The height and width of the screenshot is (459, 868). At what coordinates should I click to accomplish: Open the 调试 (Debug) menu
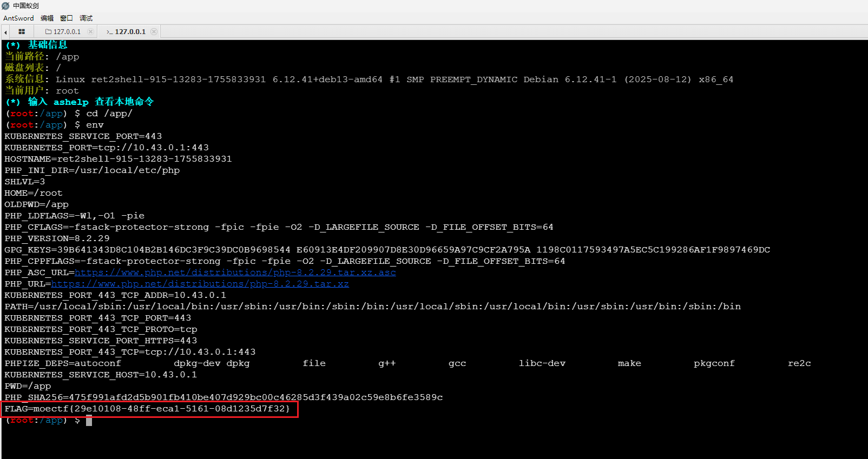(86, 18)
